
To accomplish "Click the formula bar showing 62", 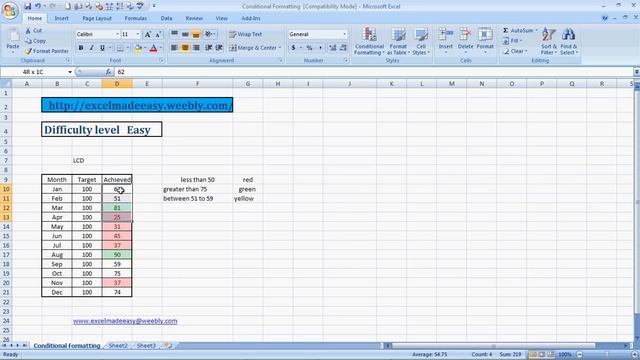I will (x=373, y=72).
